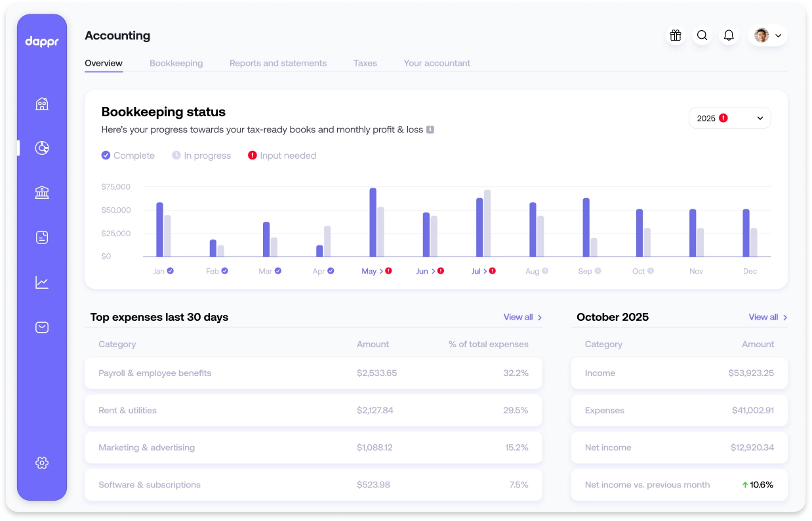Screen dimensions: 812x521
Task: Open the notifications bell
Action: pyautogui.click(x=729, y=35)
